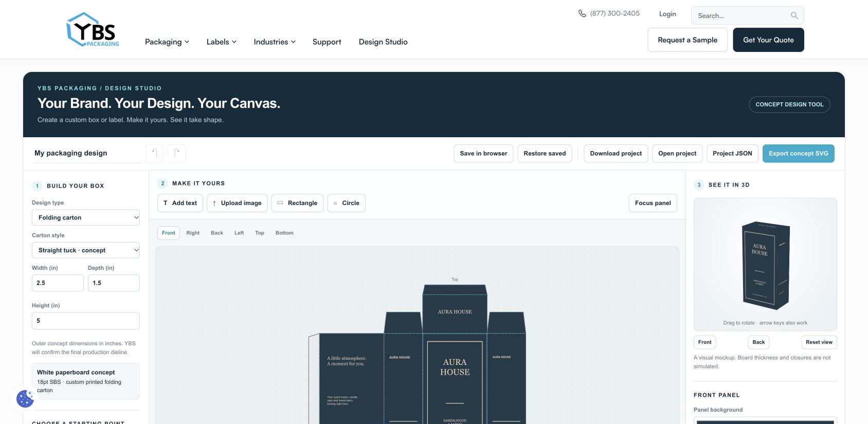Screen dimensions: 868x424
Task: Click Save in browser
Action: pos(483,153)
